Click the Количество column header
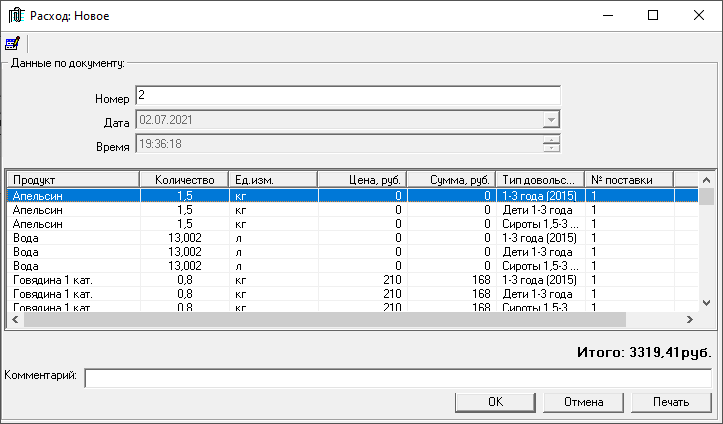The height and width of the screenshot is (424, 723). [x=183, y=180]
